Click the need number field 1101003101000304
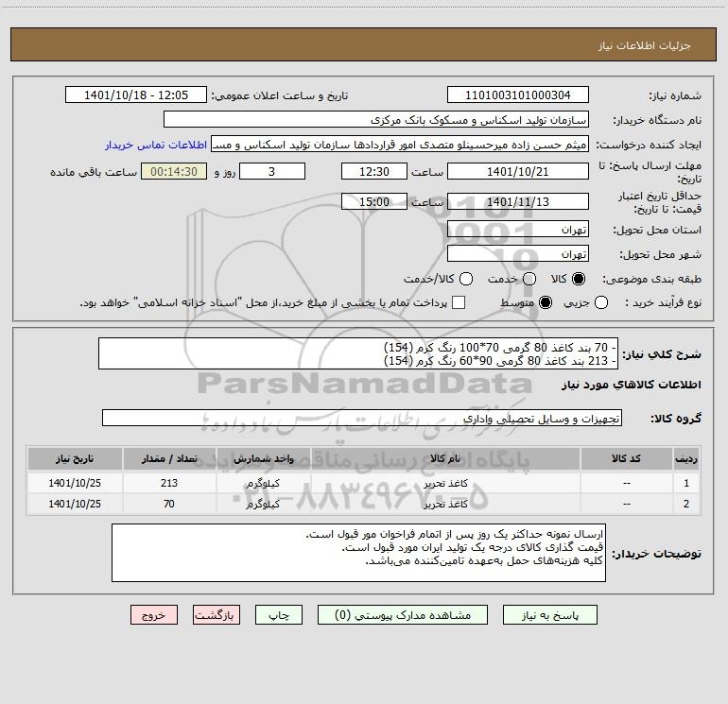The image size is (728, 704). (x=518, y=95)
